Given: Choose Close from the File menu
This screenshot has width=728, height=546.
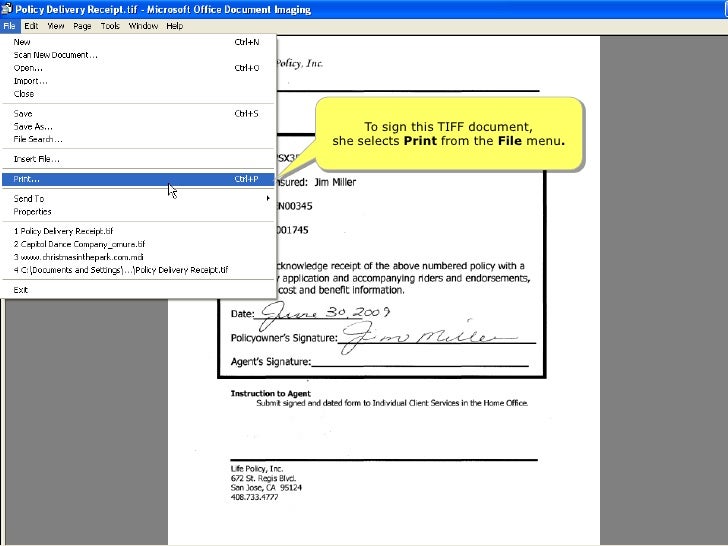Looking at the screenshot, I should tap(138, 94).
